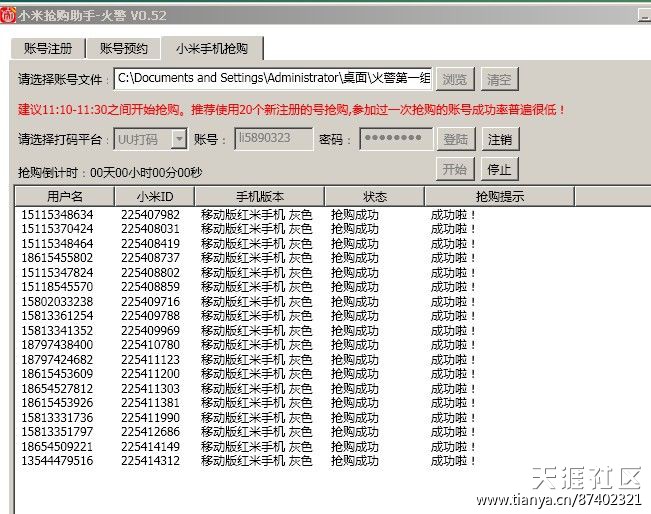The image size is (651, 514).
Task: Click the 小米ID cell 225408859
Action: point(151,287)
